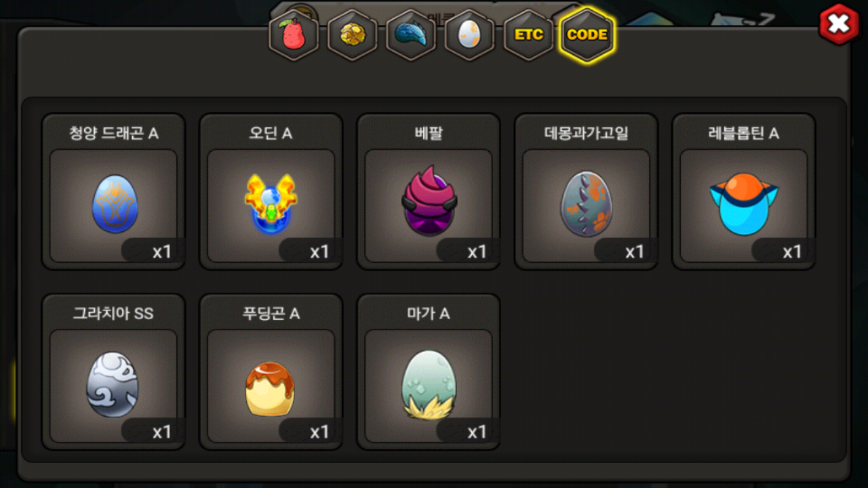Click the 그라치아 SS item name label

click(x=113, y=314)
